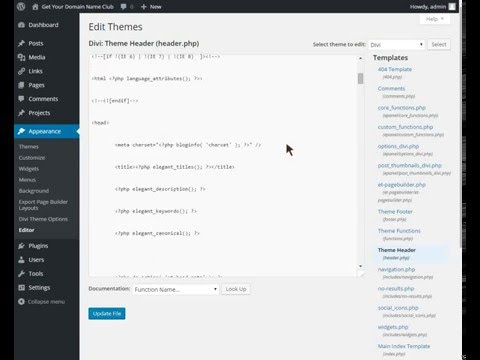Open options_divi.php template

(398, 146)
